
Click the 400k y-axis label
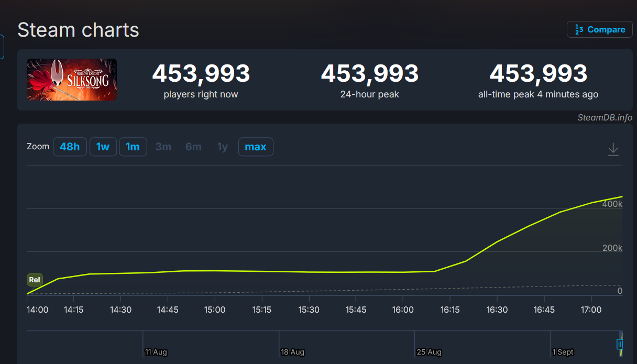point(612,204)
